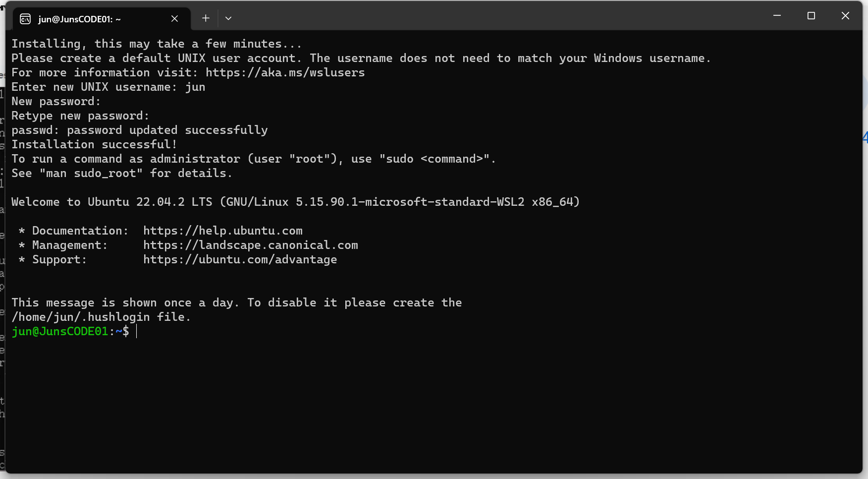Close the terminal window
868x479 pixels.
(845, 16)
